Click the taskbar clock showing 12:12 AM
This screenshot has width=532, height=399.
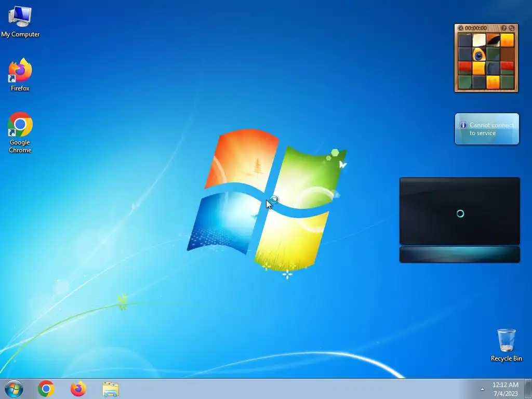tap(505, 389)
